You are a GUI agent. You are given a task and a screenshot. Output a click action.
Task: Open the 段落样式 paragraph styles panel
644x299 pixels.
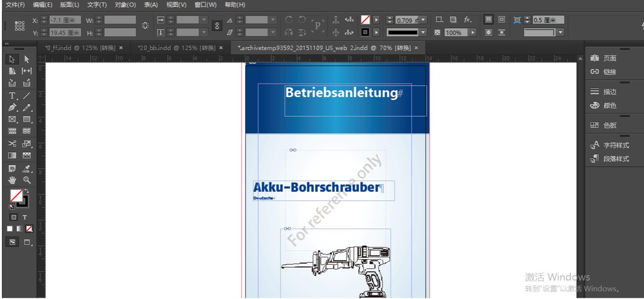(616, 159)
